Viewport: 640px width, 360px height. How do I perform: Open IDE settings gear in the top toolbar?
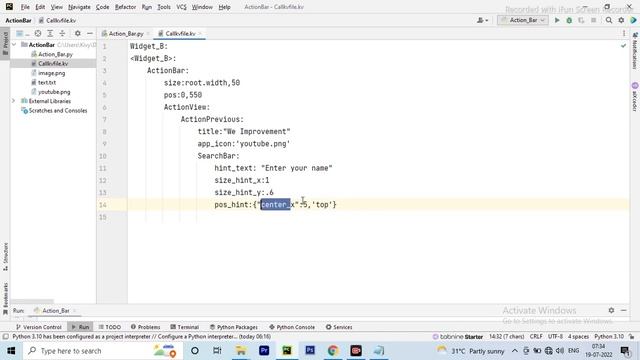[621, 20]
